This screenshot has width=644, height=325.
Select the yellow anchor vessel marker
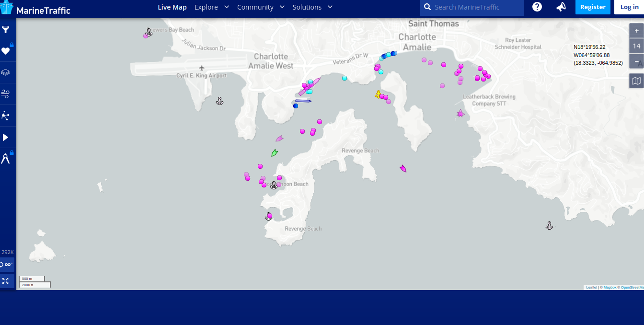(378, 94)
